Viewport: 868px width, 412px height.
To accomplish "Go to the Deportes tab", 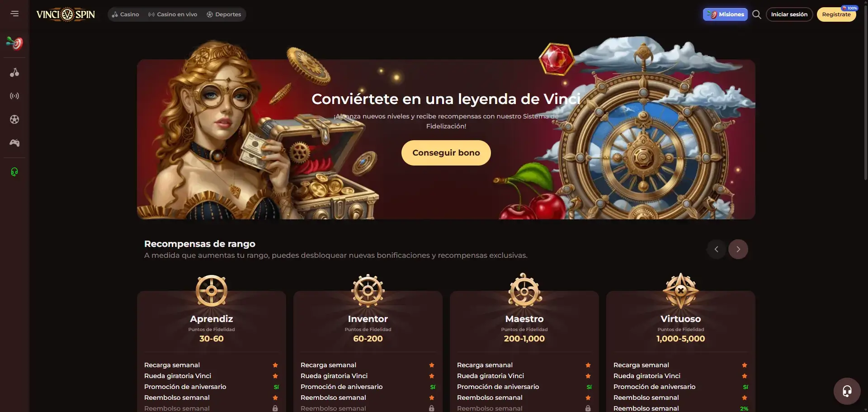I will click(224, 14).
